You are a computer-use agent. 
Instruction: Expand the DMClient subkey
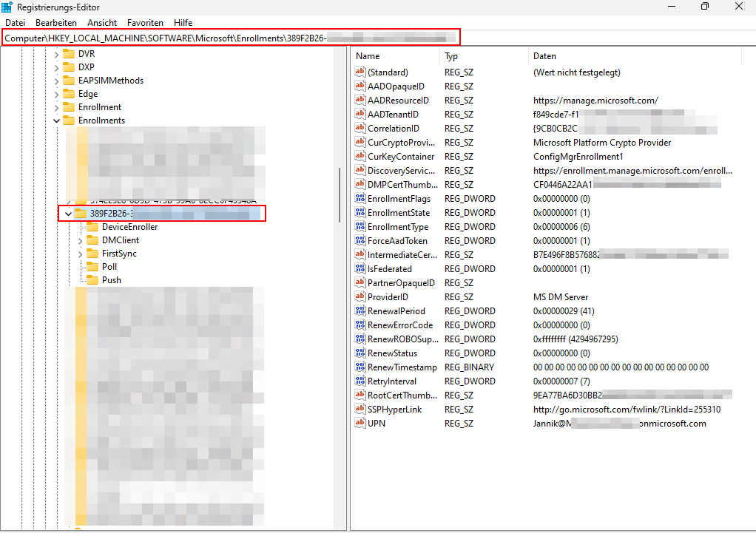click(81, 240)
